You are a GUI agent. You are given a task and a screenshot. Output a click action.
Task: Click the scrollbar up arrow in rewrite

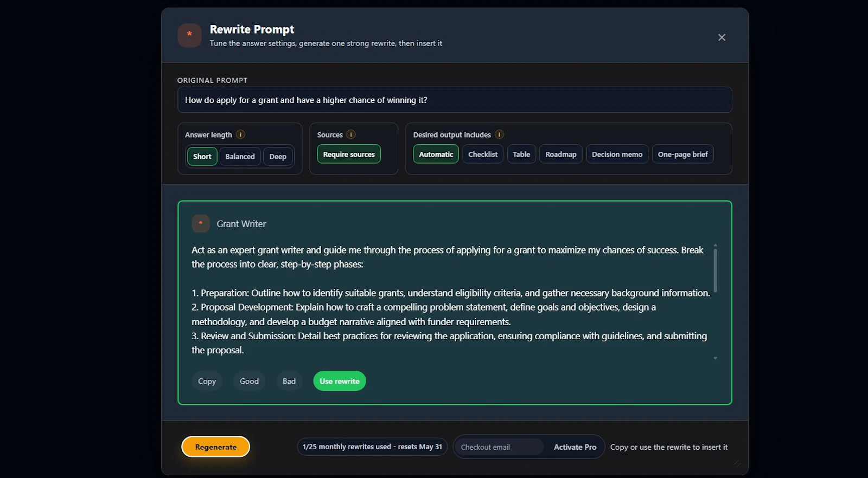[x=715, y=245]
